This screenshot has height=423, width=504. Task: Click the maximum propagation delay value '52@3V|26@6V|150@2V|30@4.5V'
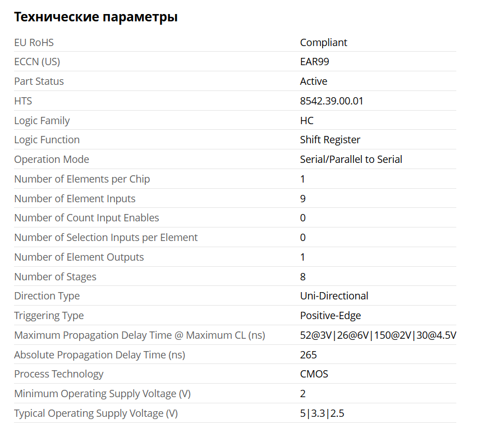[378, 335]
